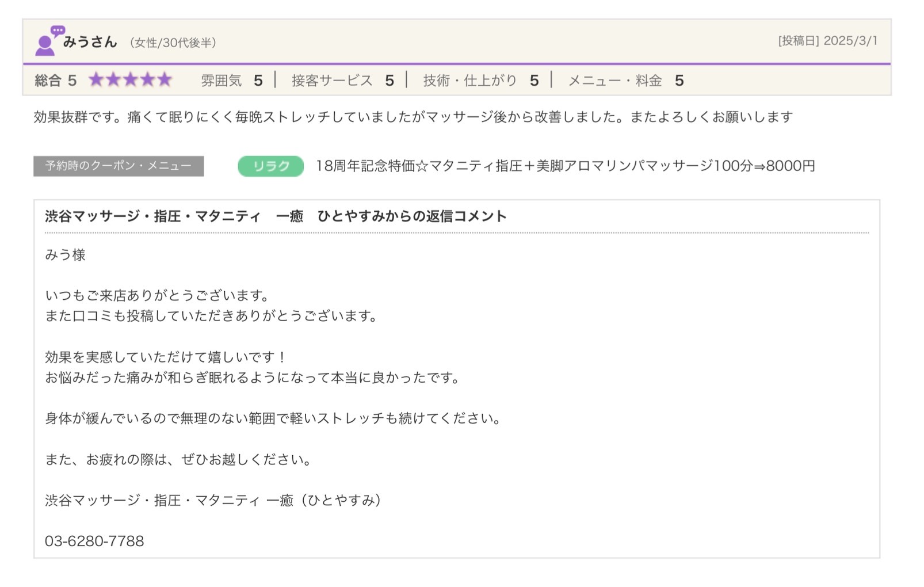Click the 女性/30代後半 reviewer attribute text
The width and height of the screenshot is (924, 587).
[173, 43]
